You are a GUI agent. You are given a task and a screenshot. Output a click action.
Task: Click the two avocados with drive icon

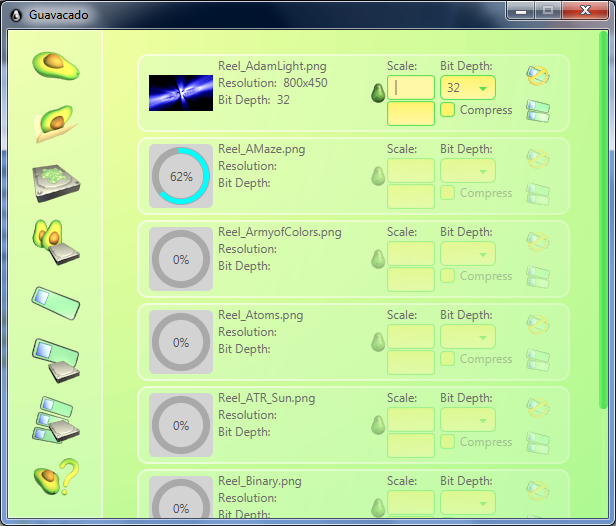[56, 242]
